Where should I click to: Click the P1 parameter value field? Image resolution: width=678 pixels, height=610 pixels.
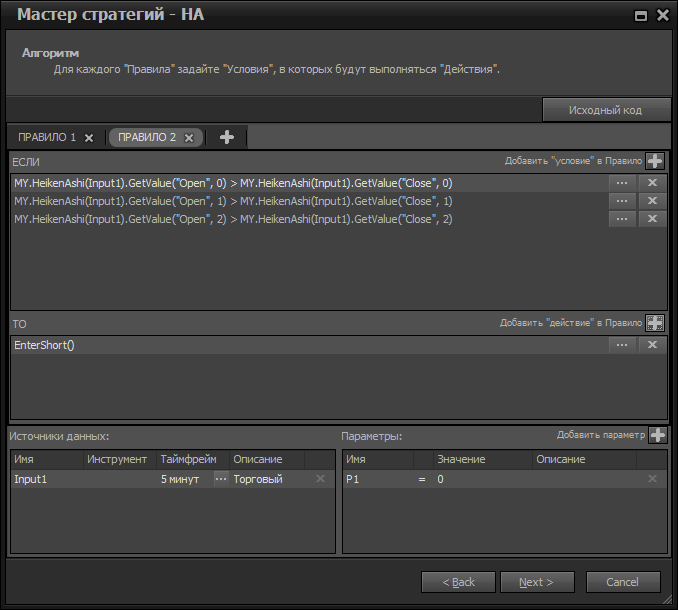pyautogui.click(x=480, y=480)
